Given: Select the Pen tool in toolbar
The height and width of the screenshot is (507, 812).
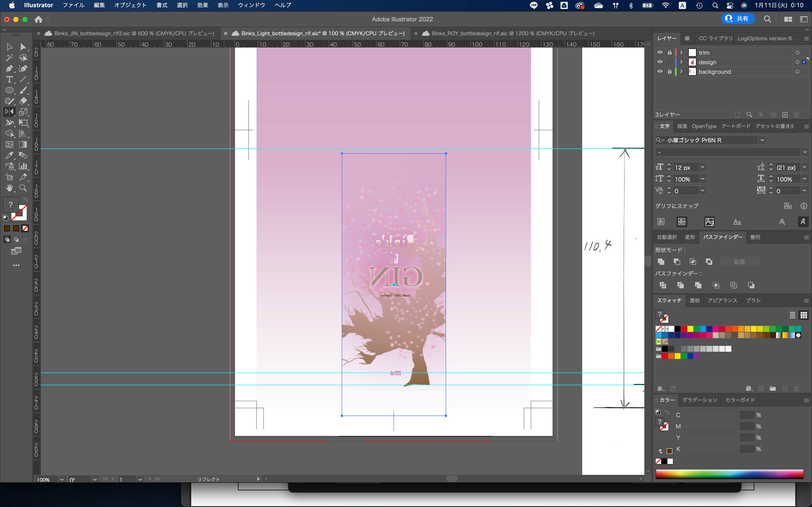Looking at the screenshot, I should 9,69.
